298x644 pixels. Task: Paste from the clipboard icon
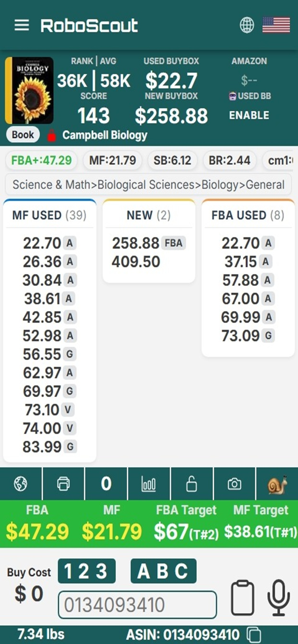242,598
